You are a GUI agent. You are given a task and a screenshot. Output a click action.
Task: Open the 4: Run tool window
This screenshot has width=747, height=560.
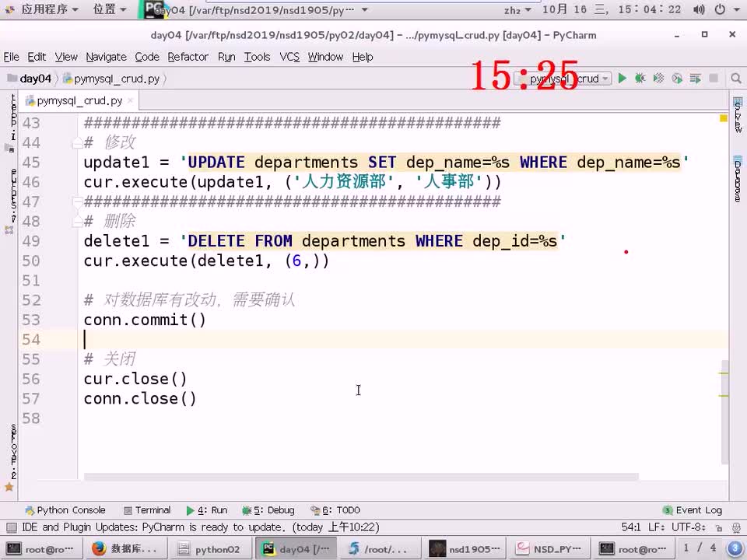pyautogui.click(x=207, y=510)
